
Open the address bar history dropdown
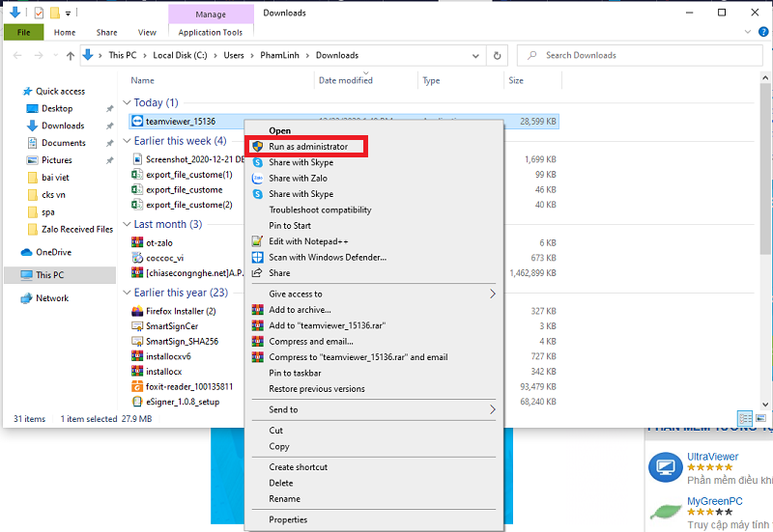[x=475, y=56]
